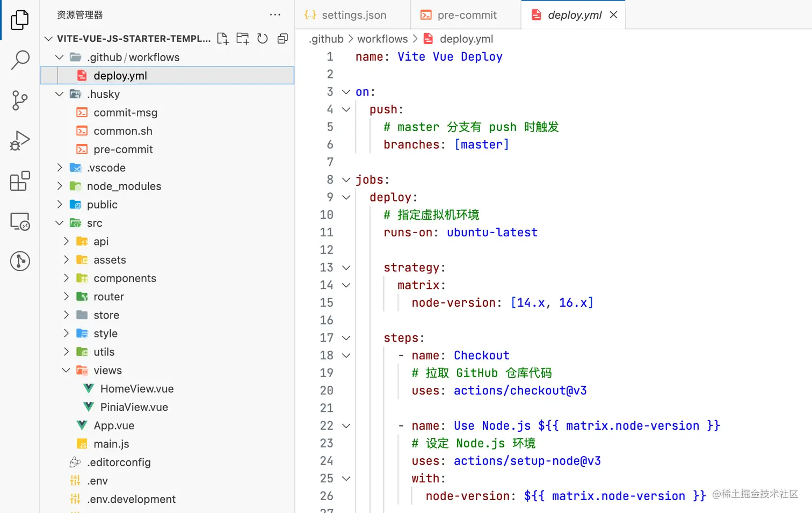Open the pre-commit file in explorer
This screenshot has width=812, height=513.
tap(167, 149)
